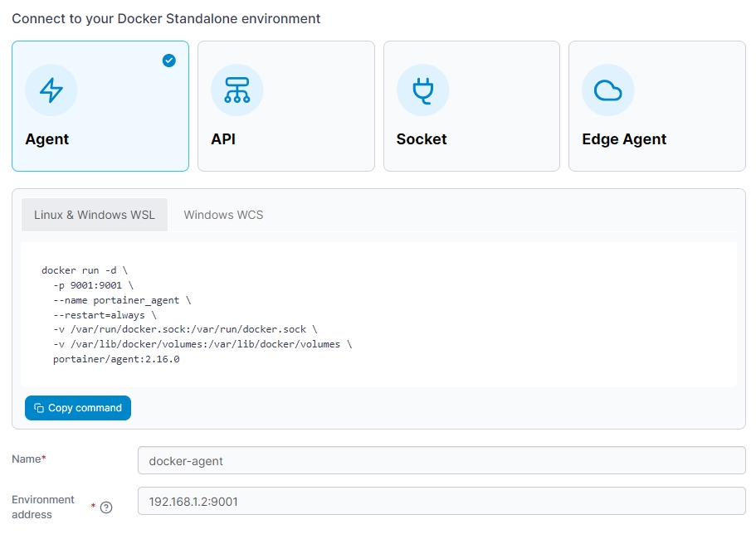
Task: Click the copy icon in Copy command
Action: point(39,408)
